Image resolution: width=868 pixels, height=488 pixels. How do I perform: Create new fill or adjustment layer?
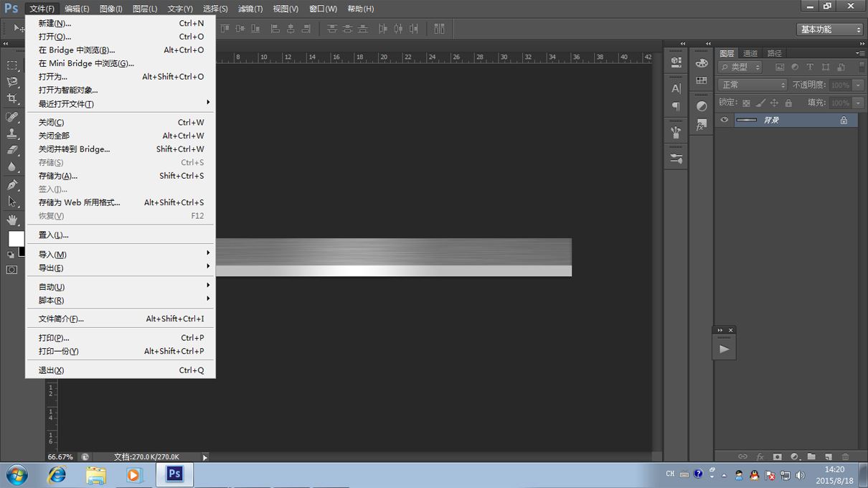[794, 456]
